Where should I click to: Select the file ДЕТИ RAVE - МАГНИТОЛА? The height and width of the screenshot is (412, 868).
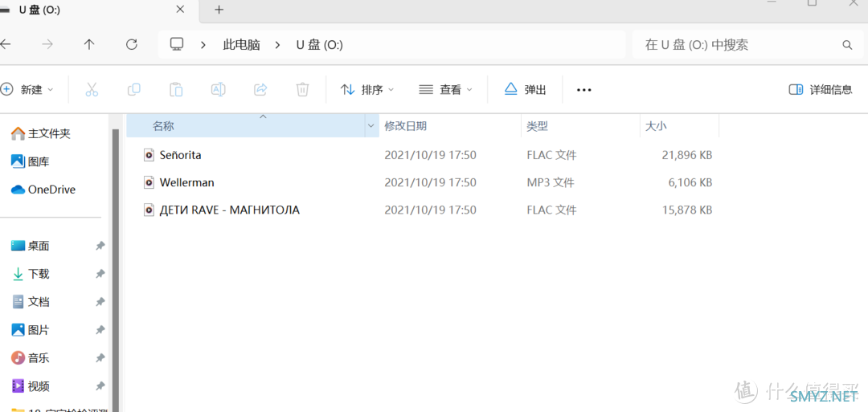point(229,210)
